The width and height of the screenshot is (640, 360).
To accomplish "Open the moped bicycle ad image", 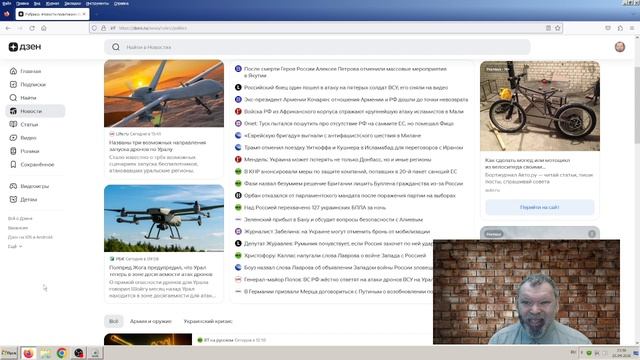I will 540,106.
